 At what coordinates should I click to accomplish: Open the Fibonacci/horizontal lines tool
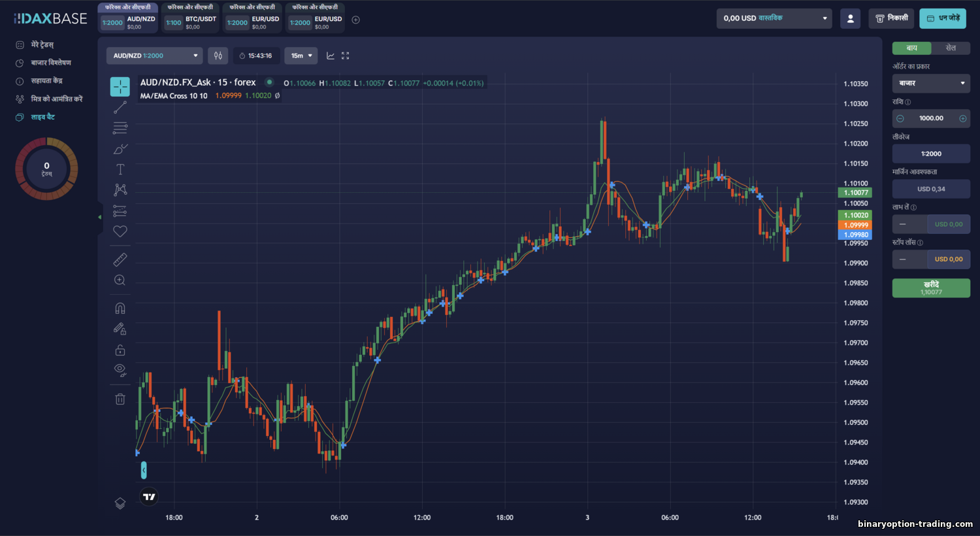coord(120,128)
